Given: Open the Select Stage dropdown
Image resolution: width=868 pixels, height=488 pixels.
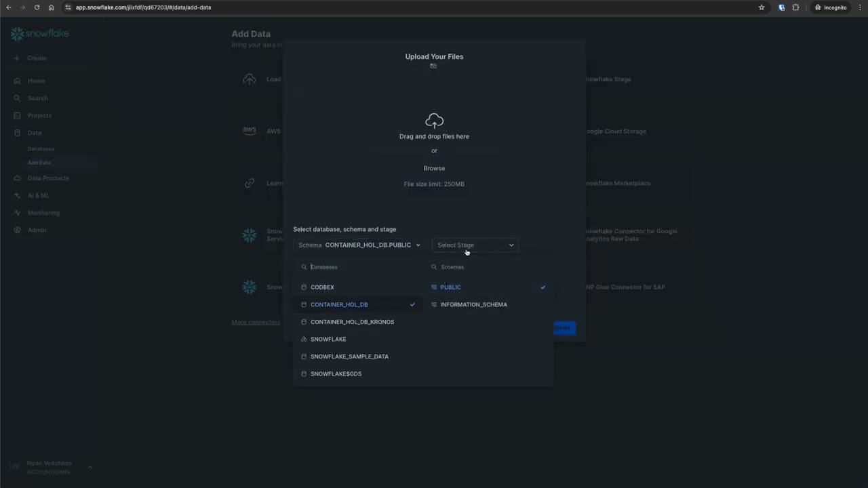Looking at the screenshot, I should pyautogui.click(x=475, y=245).
